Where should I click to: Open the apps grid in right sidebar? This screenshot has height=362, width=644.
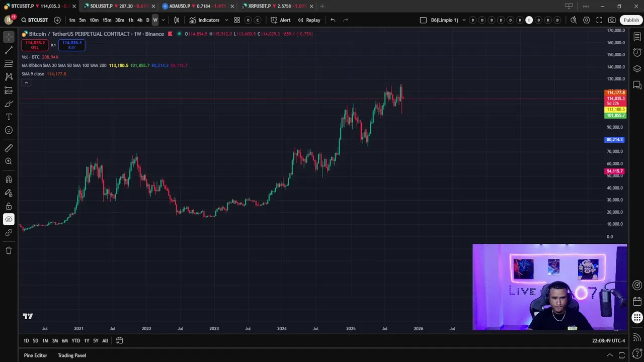[637, 318]
